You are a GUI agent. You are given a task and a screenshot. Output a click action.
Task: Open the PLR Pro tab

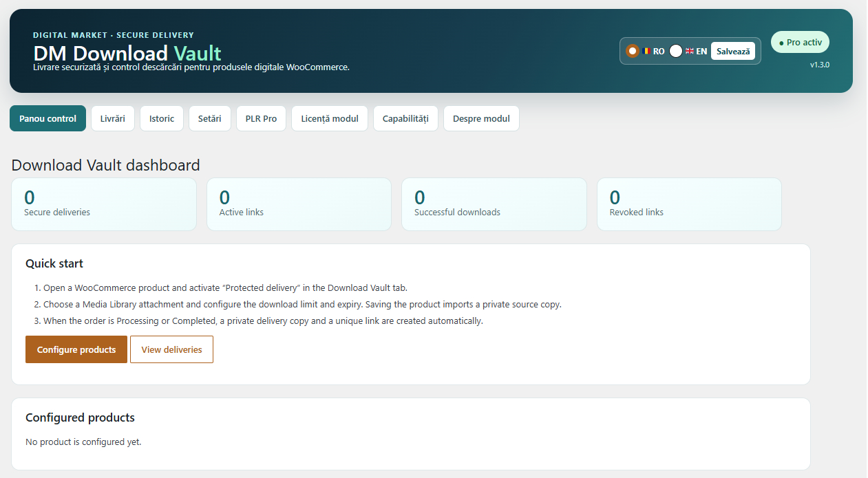coord(261,118)
